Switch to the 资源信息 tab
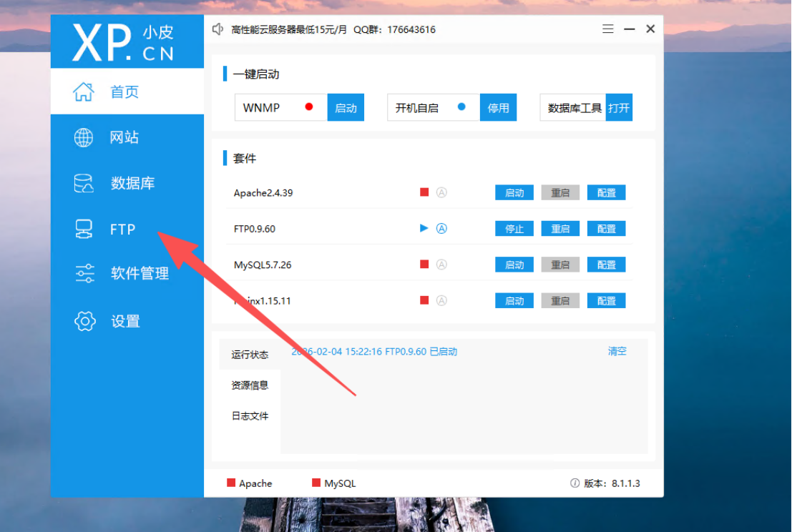792x532 pixels. [250, 385]
